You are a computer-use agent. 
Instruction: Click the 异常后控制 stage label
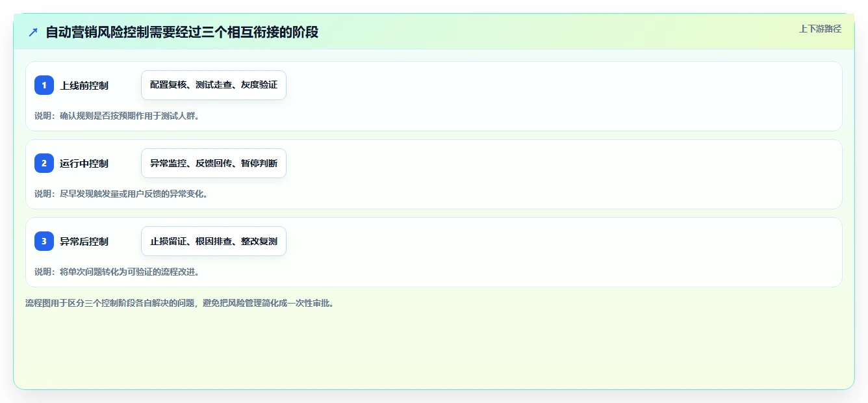click(84, 242)
